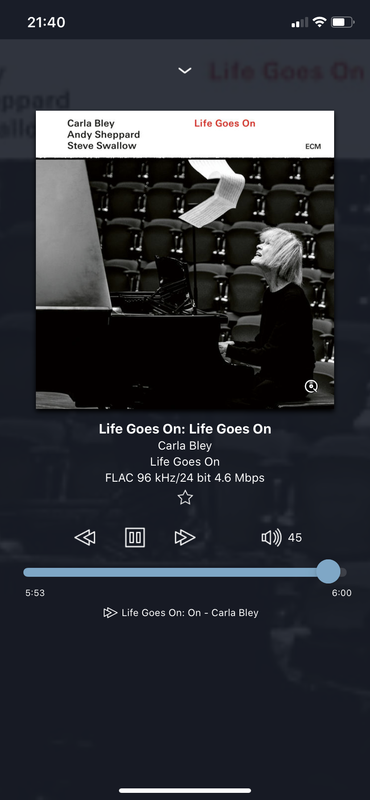Open up-next track Life Goes On: On
This screenshot has height=800, width=370.
pos(190,613)
